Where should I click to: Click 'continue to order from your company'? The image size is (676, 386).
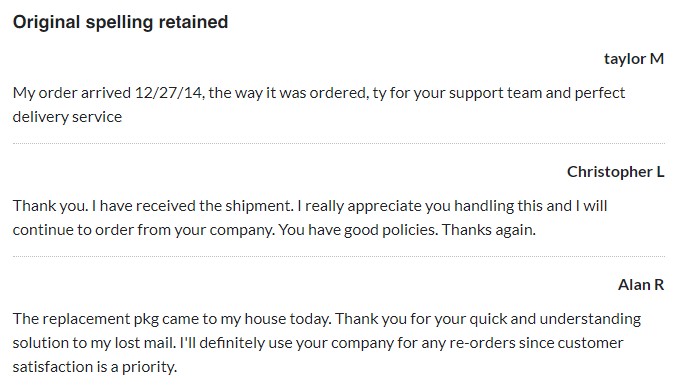click(143, 230)
